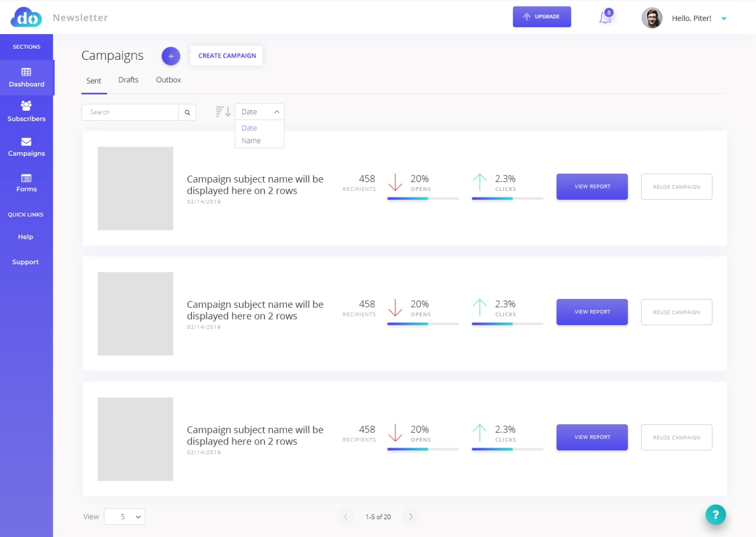Focus the campaign Search field
Viewport: 756px width, 537px height.
pyautogui.click(x=130, y=112)
